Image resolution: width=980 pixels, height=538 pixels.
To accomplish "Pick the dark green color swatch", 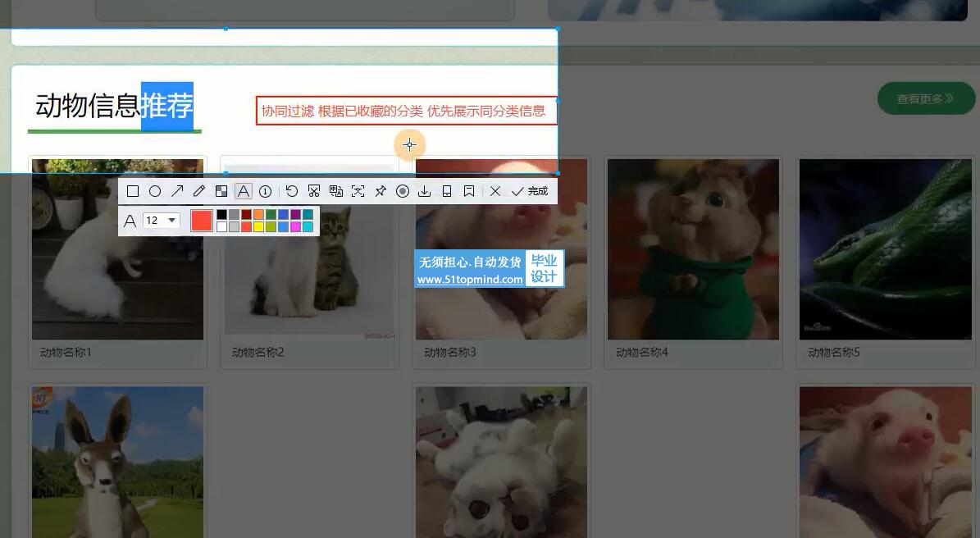I will coord(271,214).
